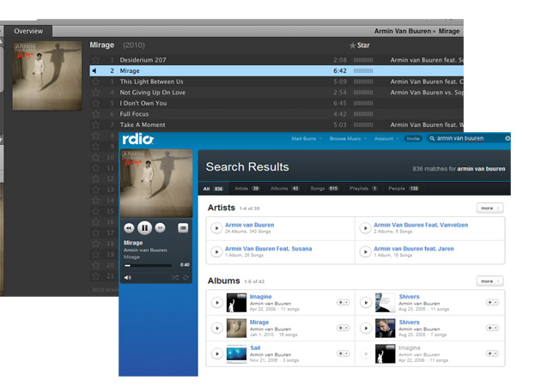The height and width of the screenshot is (392, 541).
Task: Star the track Desiderium 207
Action: (x=95, y=60)
